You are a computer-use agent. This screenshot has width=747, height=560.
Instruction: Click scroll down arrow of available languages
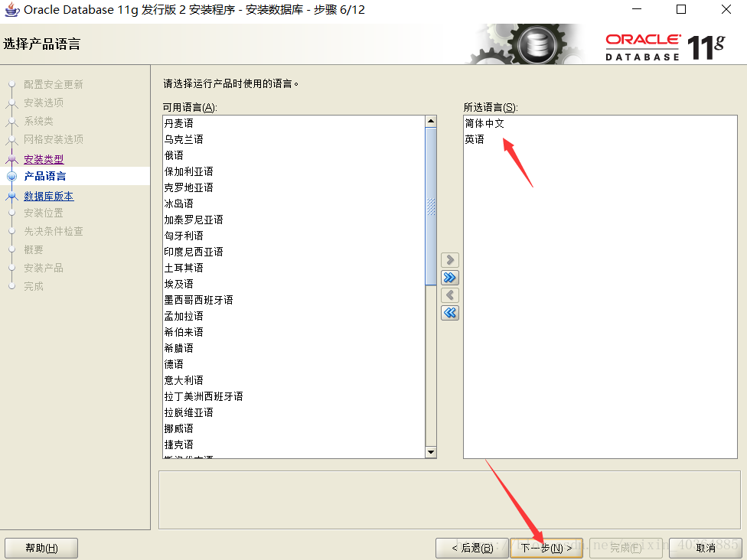coord(431,452)
